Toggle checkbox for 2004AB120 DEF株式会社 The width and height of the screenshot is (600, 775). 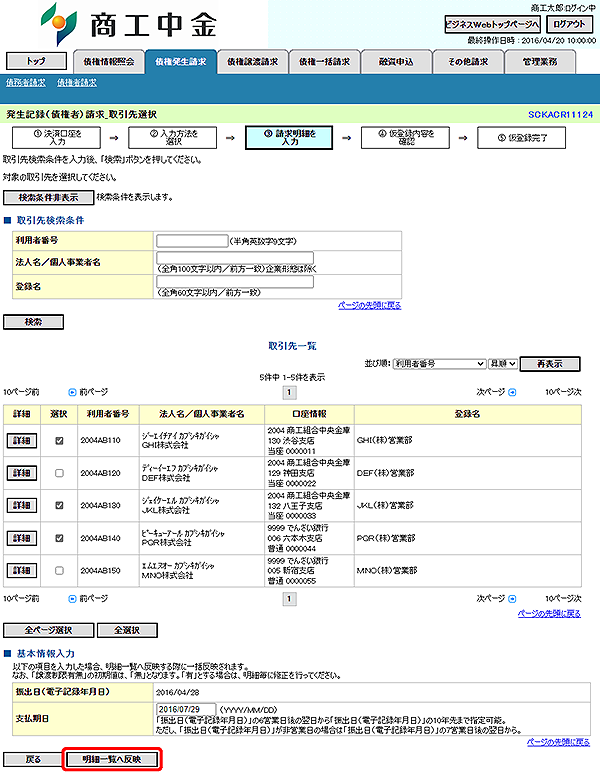tap(59, 473)
